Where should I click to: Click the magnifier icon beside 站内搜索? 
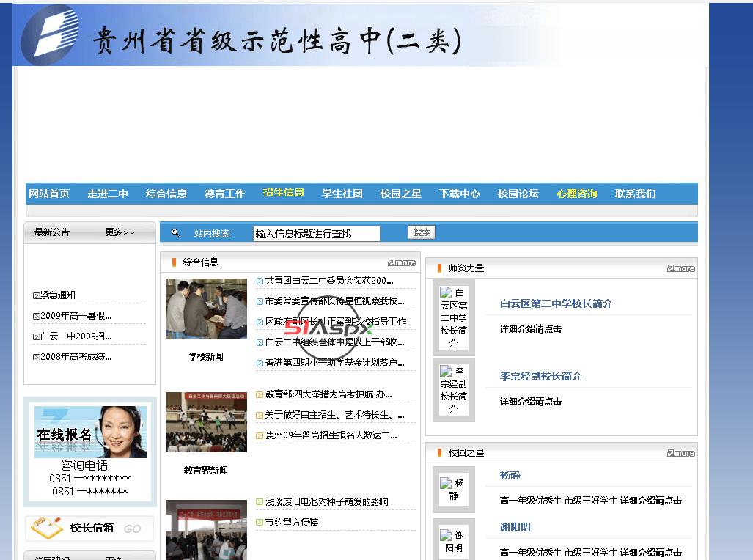point(175,233)
